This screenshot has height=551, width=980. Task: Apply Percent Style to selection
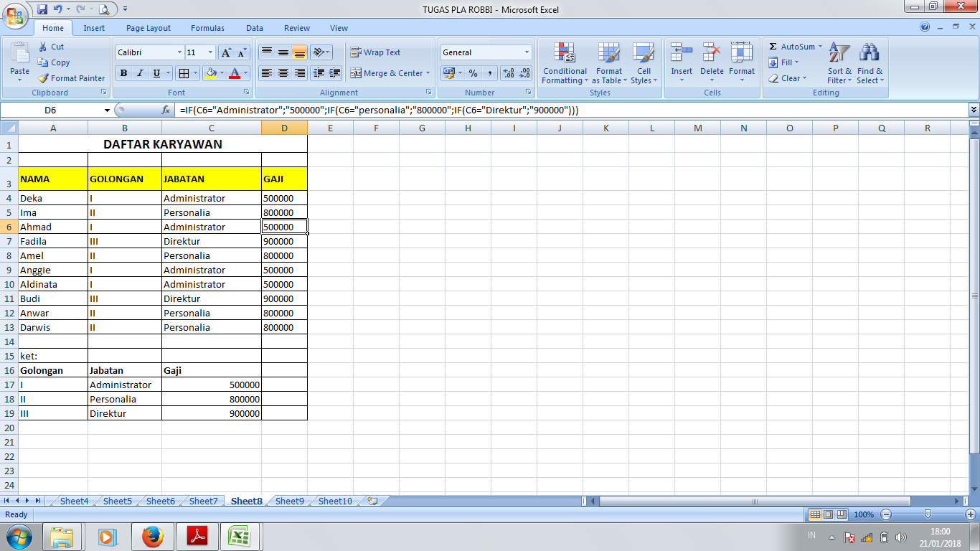click(473, 73)
